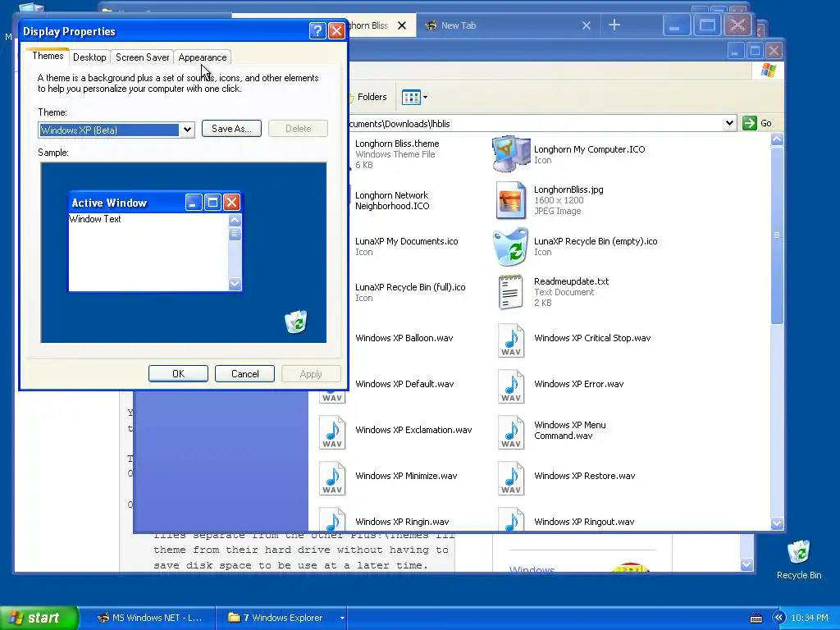Image resolution: width=840 pixels, height=630 pixels.
Task: Select Windows XP Ringout.wav icon
Action: (x=510, y=519)
